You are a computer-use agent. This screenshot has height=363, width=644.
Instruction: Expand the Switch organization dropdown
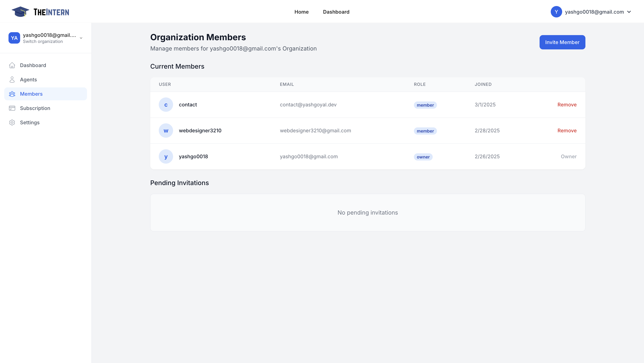(x=80, y=38)
